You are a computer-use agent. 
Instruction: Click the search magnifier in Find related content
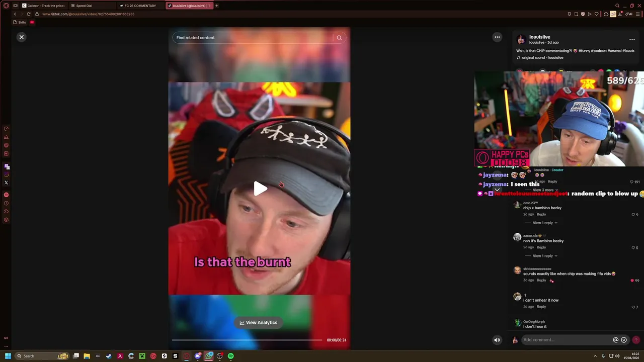[339, 38]
